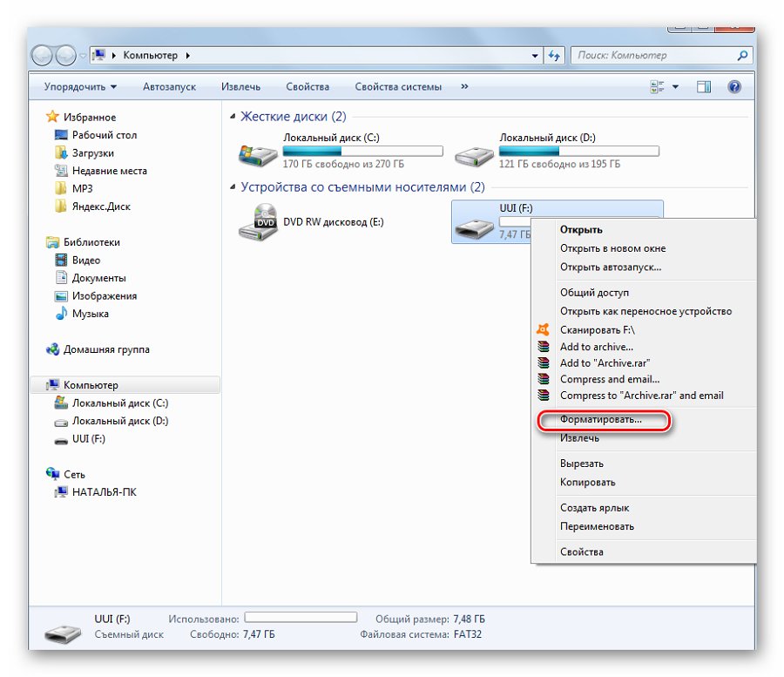Click the UUI (F:) removable drive icon
784x677 pixels.
coord(474,229)
